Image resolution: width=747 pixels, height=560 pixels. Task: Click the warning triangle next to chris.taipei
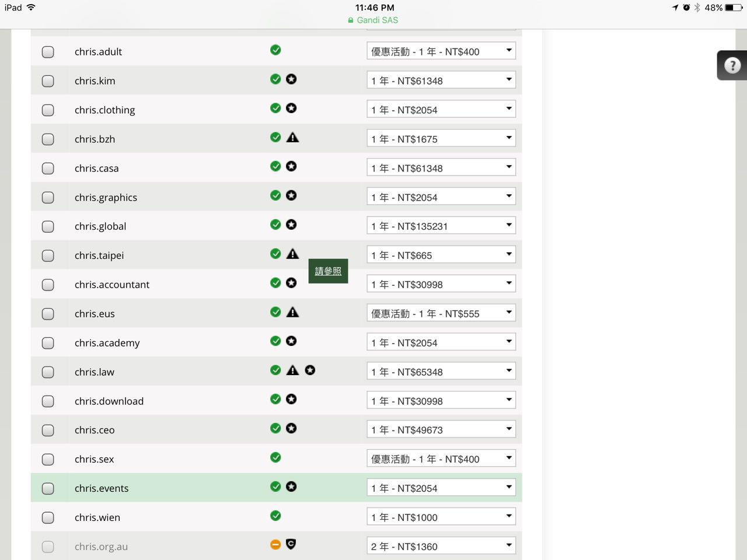click(x=293, y=254)
